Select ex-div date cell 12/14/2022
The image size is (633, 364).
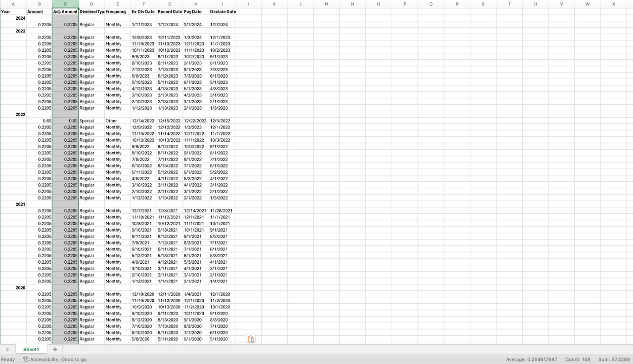[x=143, y=121]
